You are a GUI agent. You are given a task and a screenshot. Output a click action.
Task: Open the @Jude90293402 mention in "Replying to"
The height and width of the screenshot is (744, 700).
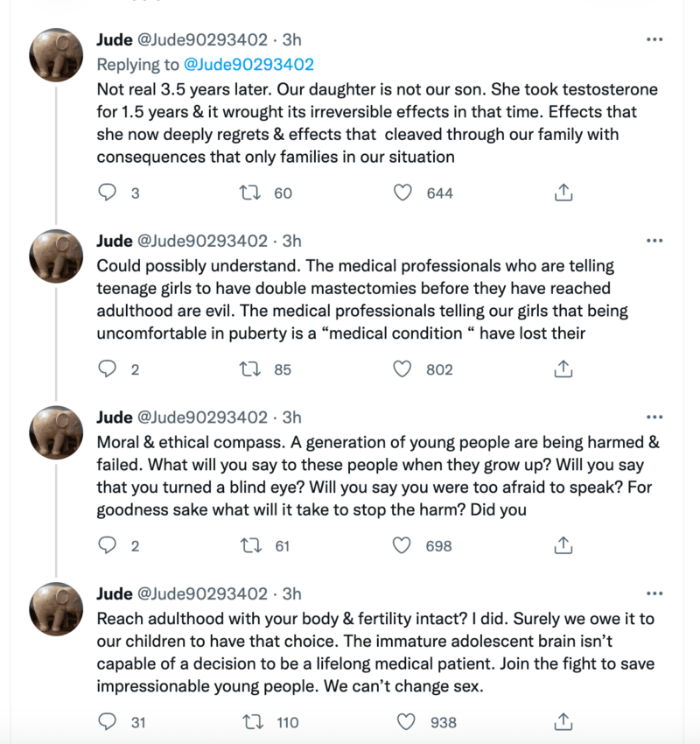(248, 64)
